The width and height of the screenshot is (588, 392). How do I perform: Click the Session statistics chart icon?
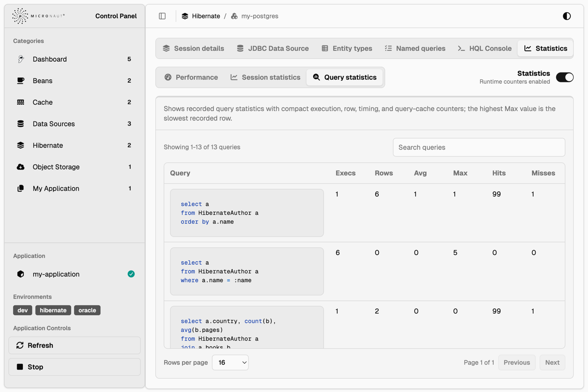pyautogui.click(x=234, y=77)
